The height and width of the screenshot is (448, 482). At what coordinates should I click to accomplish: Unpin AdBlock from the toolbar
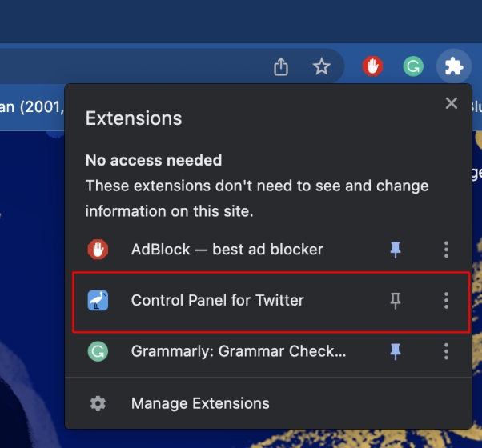(x=396, y=250)
